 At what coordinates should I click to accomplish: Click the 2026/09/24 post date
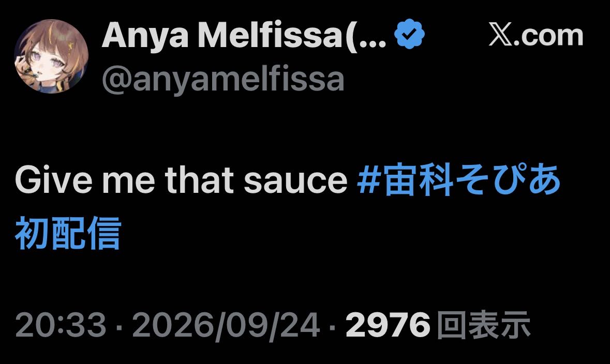[x=226, y=325]
